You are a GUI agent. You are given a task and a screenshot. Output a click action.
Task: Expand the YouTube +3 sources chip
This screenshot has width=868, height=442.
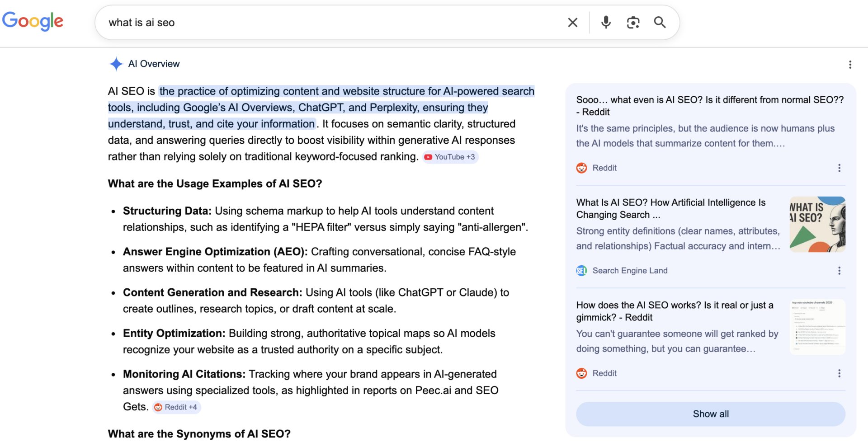pyautogui.click(x=450, y=157)
